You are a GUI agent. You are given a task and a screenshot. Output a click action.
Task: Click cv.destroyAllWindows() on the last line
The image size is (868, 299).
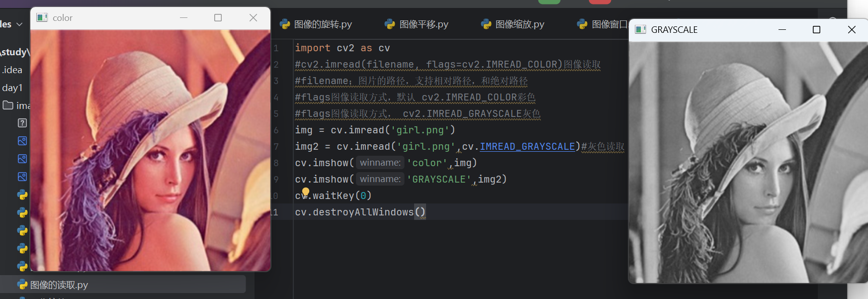(x=360, y=212)
